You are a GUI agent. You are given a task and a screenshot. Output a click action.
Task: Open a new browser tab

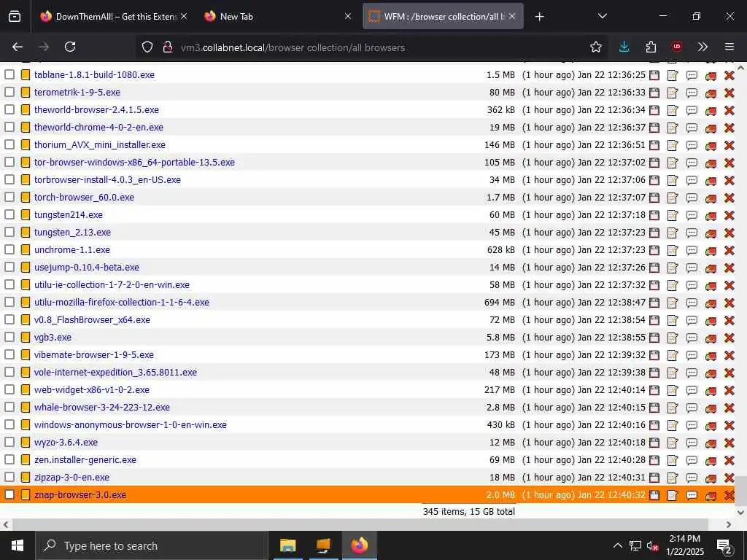[539, 17]
